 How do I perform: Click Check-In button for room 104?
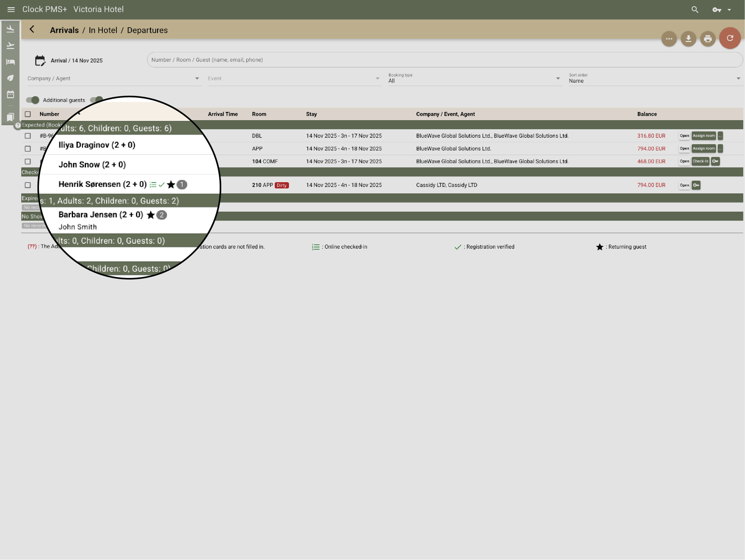700,161
